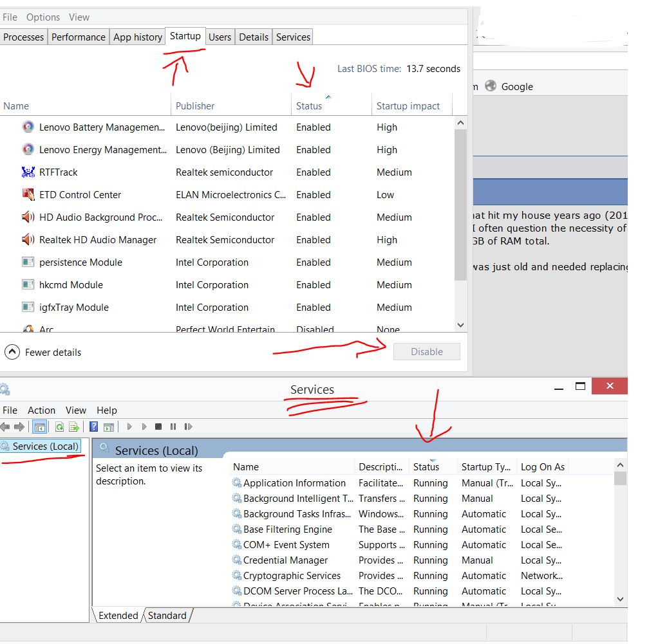Image resolution: width=658 pixels, height=644 pixels.
Task: Click the Base Filtering Engine gear icon
Action: (237, 529)
